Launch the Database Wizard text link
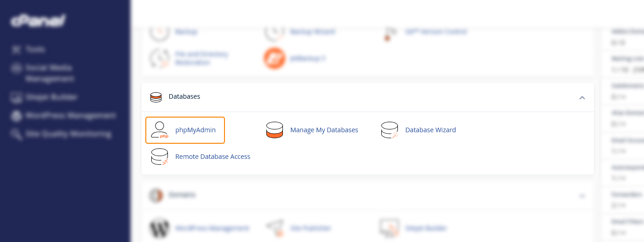This screenshot has height=242, width=644. [431, 130]
